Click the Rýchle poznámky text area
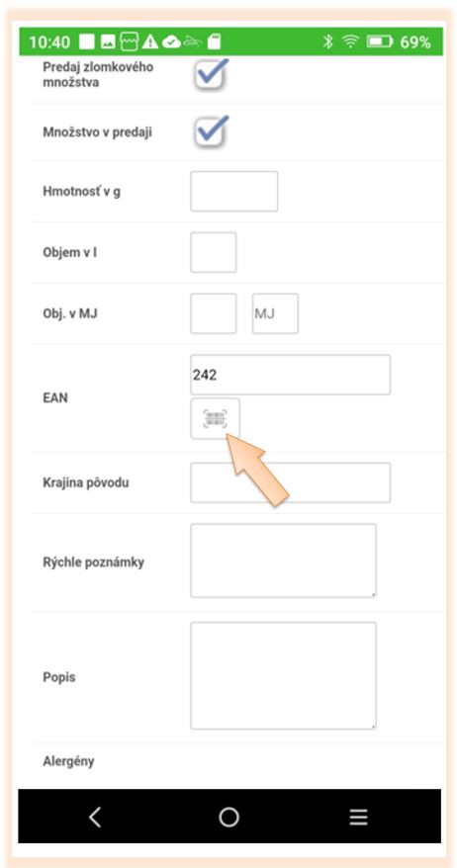Viewport: 457px width, 868px height. point(283,561)
